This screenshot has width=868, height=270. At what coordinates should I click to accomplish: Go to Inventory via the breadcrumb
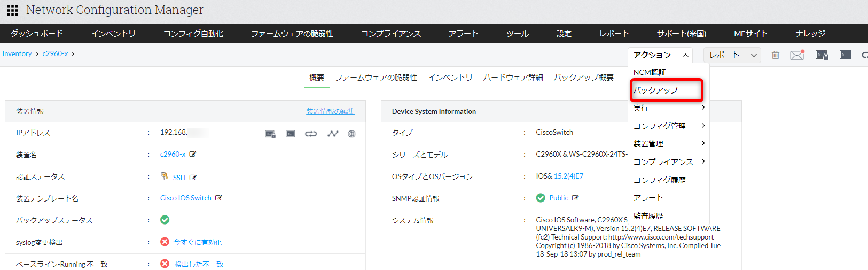point(17,54)
